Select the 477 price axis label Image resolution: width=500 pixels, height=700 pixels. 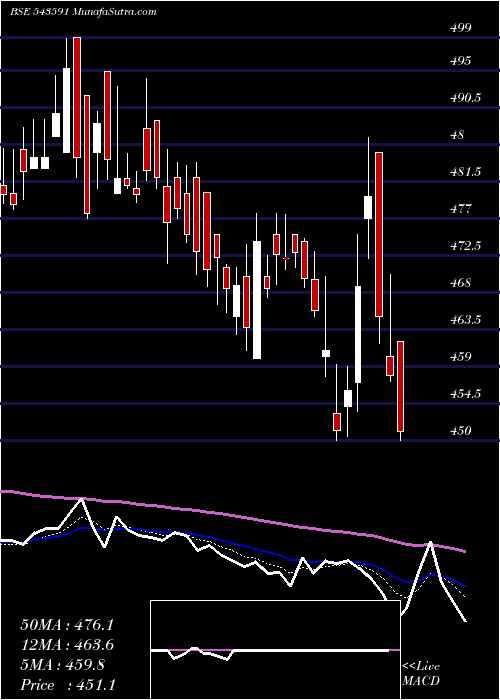coord(461,209)
